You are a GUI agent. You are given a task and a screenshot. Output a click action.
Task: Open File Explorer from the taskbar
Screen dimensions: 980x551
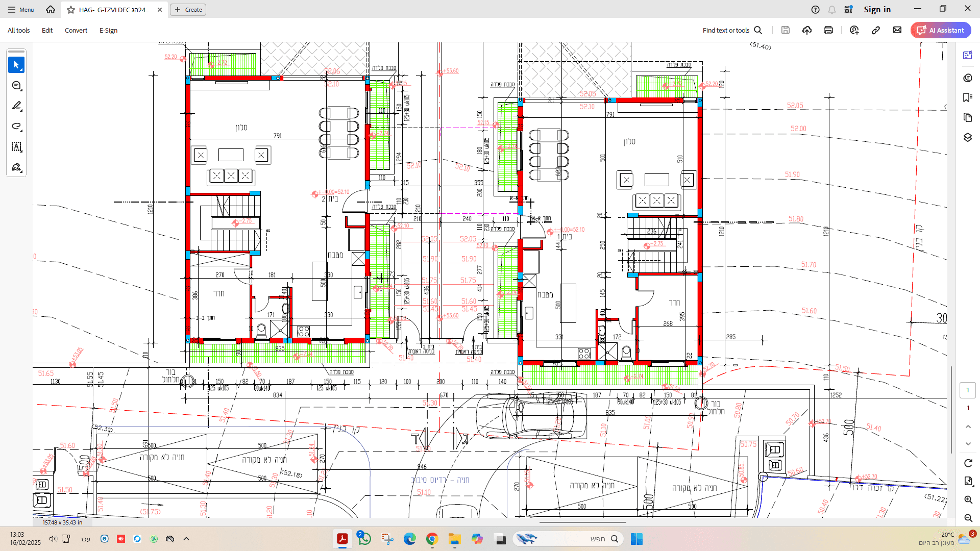click(454, 539)
